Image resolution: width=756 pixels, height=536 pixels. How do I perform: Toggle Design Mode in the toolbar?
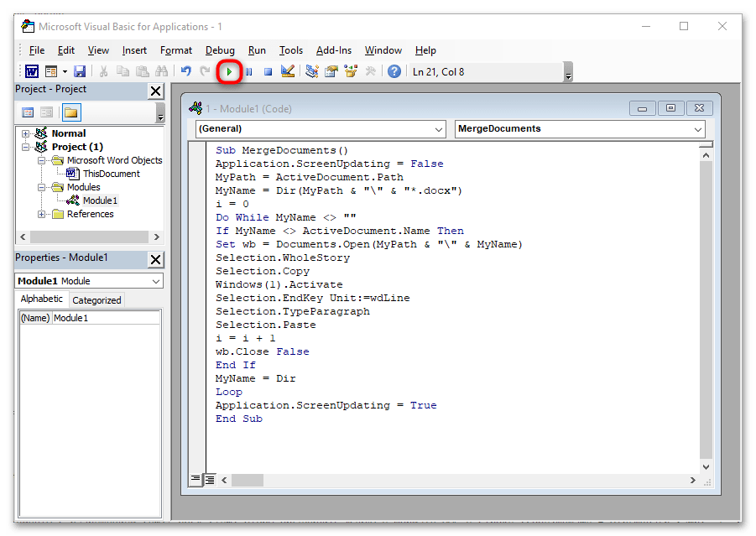pos(288,72)
